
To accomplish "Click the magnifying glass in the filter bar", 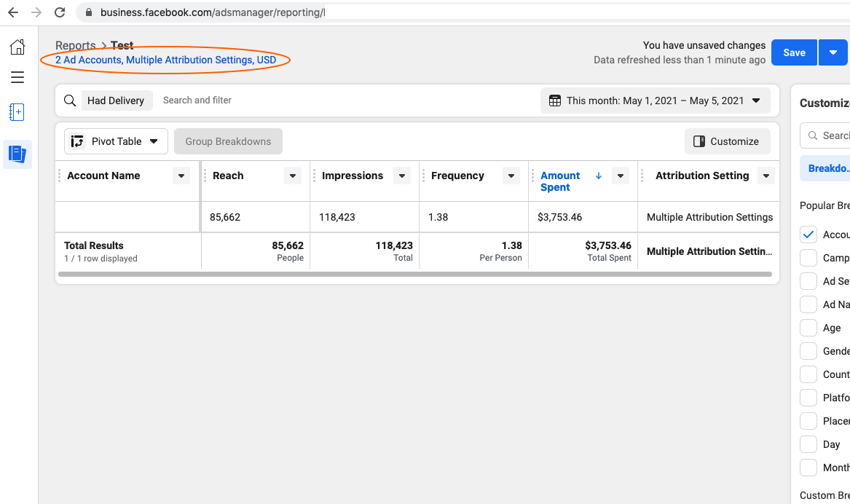I will pos(71,100).
